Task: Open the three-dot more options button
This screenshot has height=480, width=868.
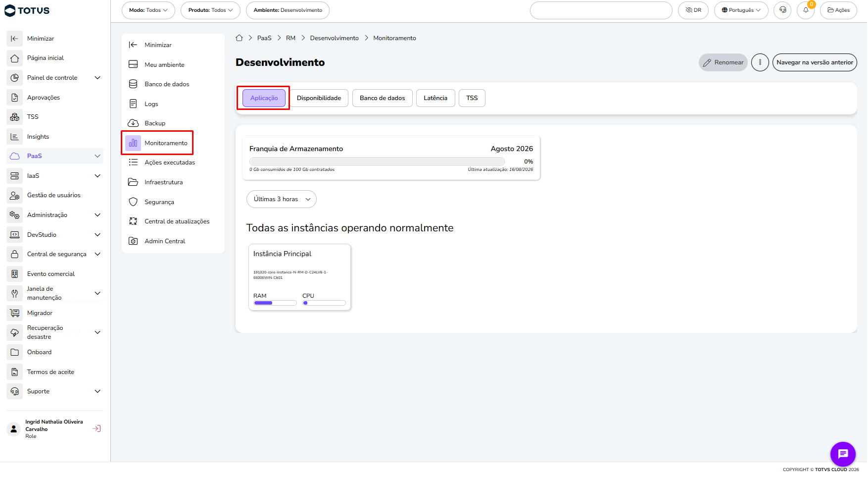Action: click(760, 62)
